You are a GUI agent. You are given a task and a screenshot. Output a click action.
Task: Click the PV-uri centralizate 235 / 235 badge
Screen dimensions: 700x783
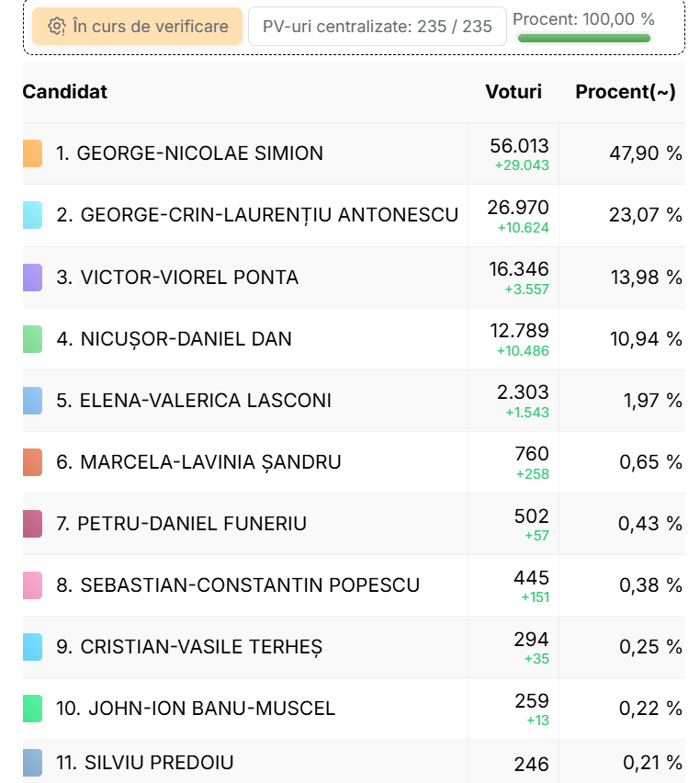coord(377,27)
